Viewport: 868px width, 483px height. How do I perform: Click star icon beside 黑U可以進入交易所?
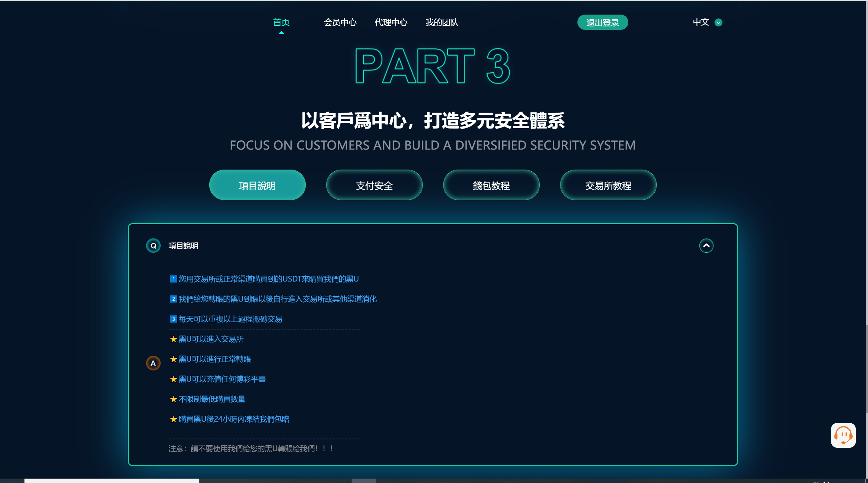pyautogui.click(x=174, y=339)
